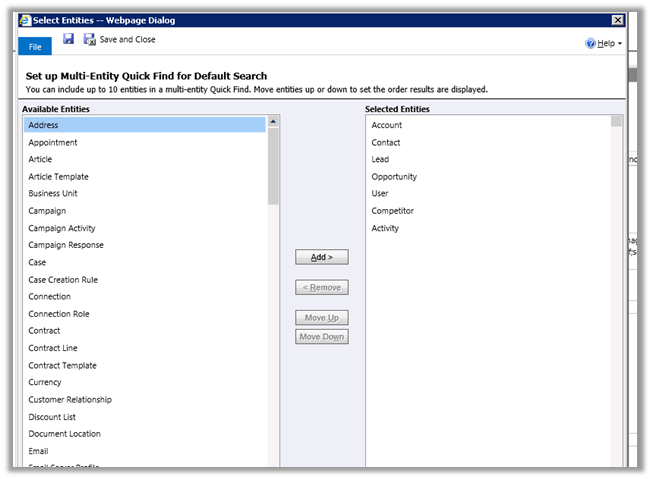Viewport: 650px width, 479px height.
Task: Click the Move Up button
Action: pos(322,318)
